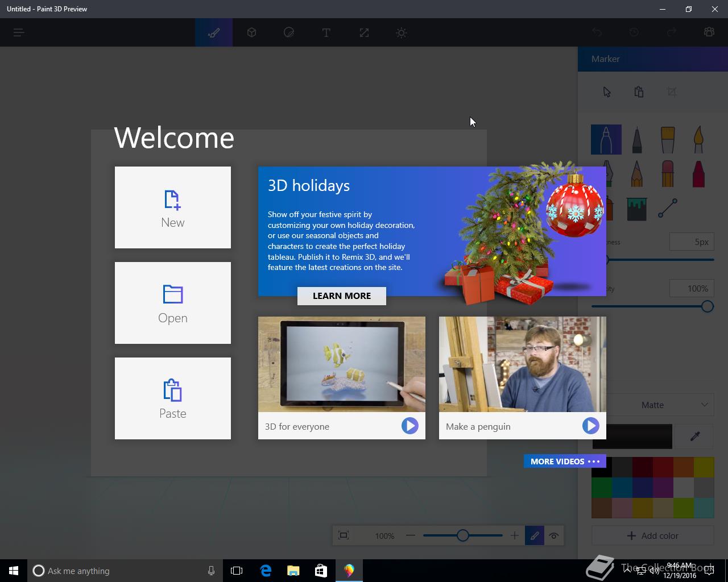Play the Make a penguin video
728x582 pixels.
pos(590,426)
